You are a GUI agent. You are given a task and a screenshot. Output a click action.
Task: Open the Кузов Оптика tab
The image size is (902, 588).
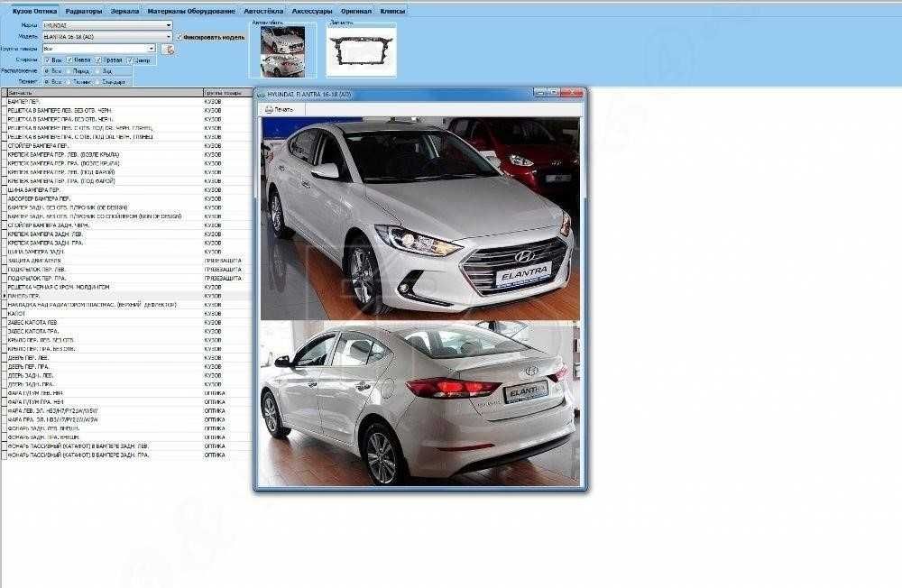[34, 11]
